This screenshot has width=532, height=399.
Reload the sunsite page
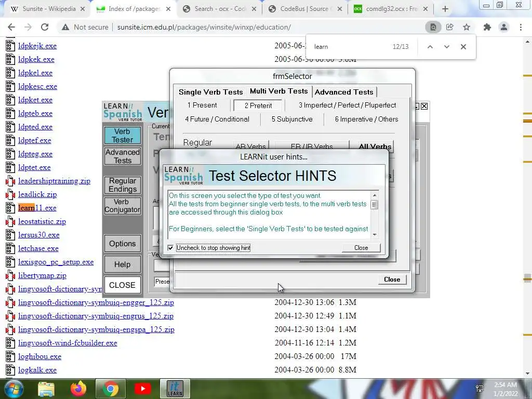45,27
